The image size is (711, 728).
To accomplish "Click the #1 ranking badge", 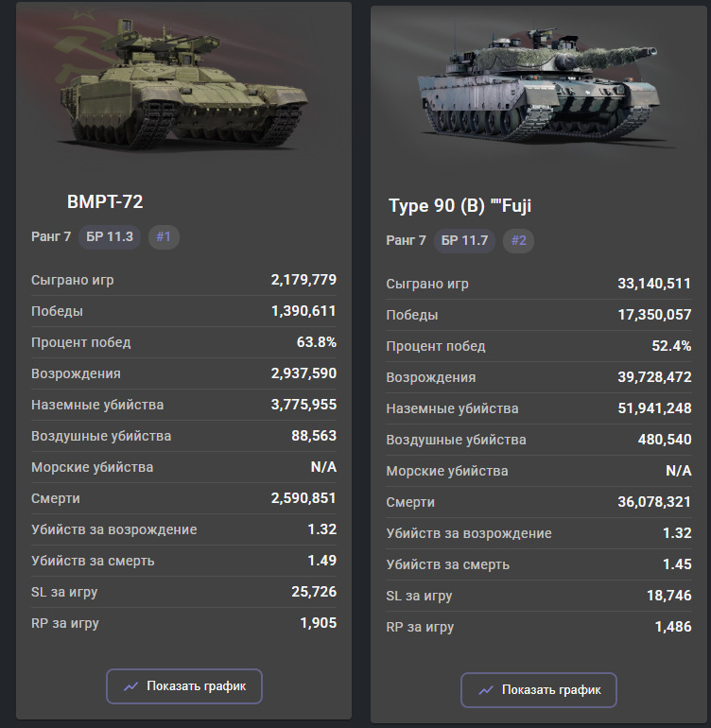I will click(164, 236).
